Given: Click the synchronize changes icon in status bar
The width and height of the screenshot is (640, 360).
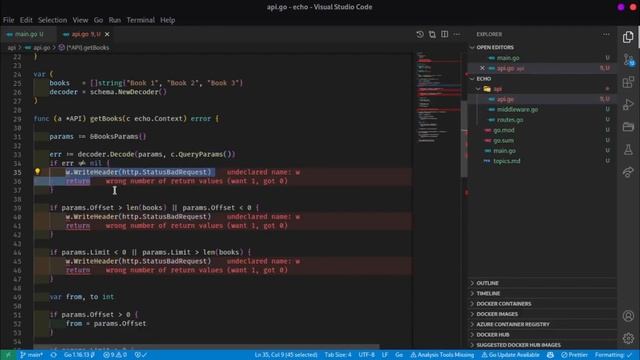Looking at the screenshot, I should tap(53, 355).
